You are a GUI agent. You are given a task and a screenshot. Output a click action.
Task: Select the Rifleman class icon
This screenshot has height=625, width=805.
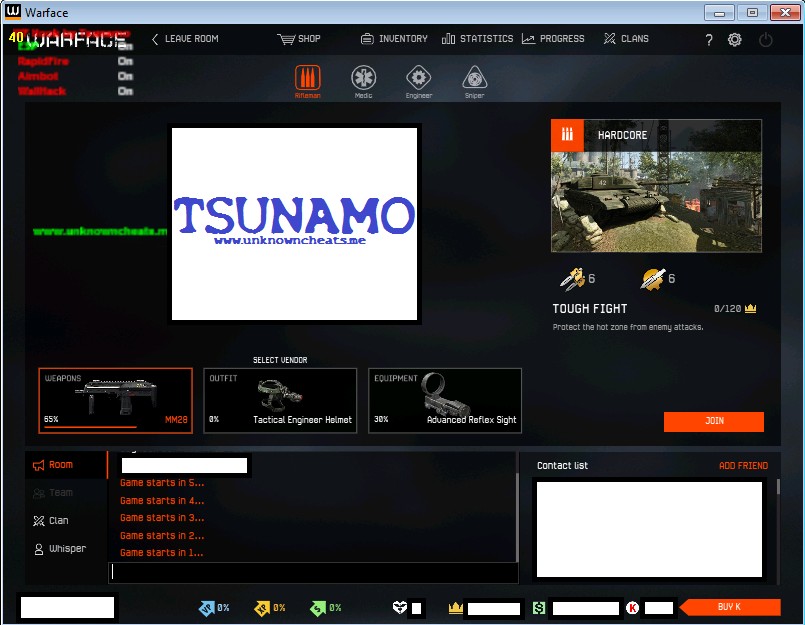308,78
